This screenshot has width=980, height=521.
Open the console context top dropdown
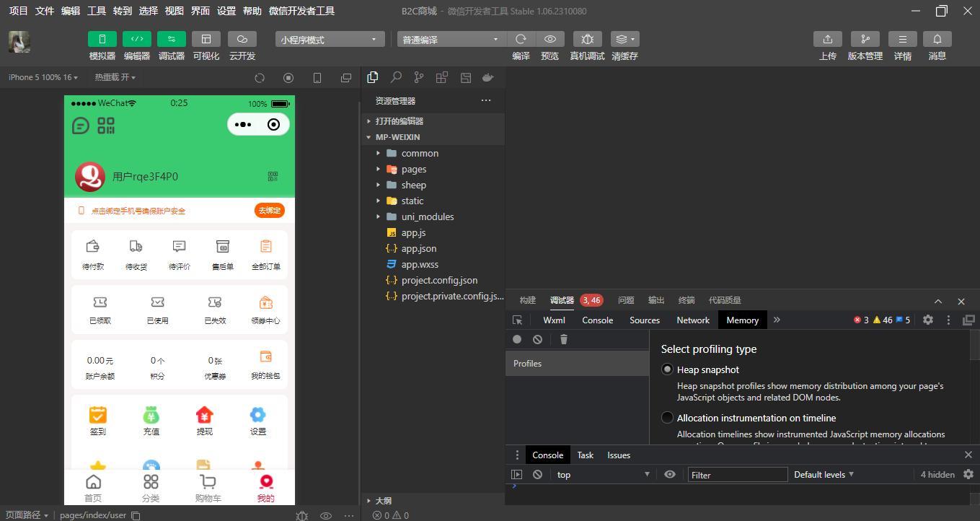pyautogui.click(x=604, y=474)
